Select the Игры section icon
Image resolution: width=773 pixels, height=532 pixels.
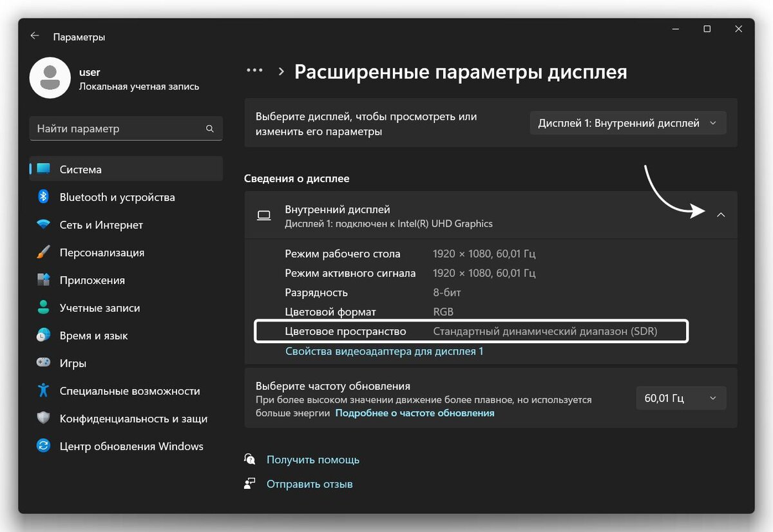43,363
